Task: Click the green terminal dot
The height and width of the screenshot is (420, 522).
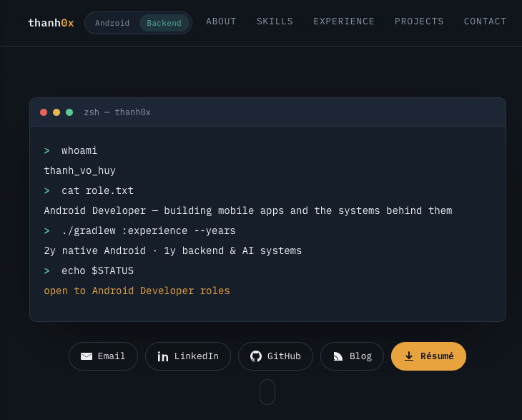Action: coord(69,112)
